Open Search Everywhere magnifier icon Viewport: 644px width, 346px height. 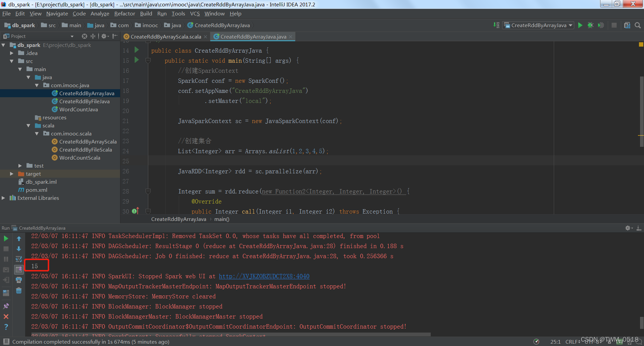pyautogui.click(x=638, y=25)
